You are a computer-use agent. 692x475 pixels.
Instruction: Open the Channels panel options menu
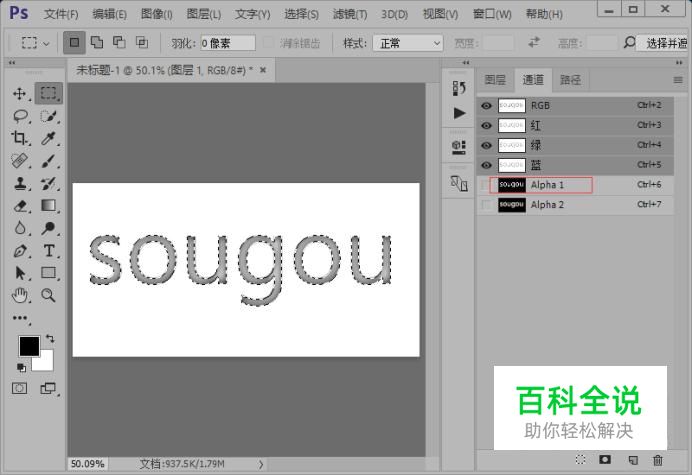click(x=678, y=80)
